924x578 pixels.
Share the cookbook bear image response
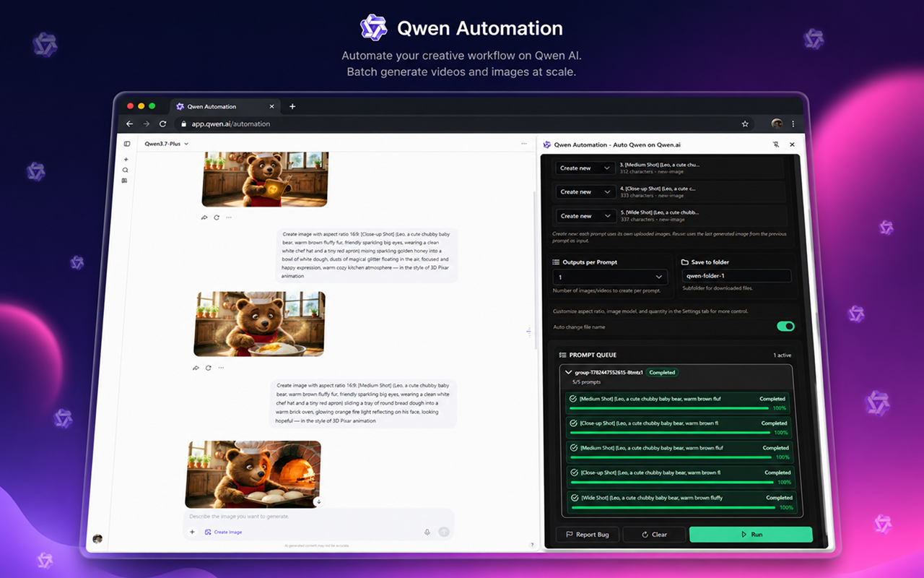(x=204, y=217)
